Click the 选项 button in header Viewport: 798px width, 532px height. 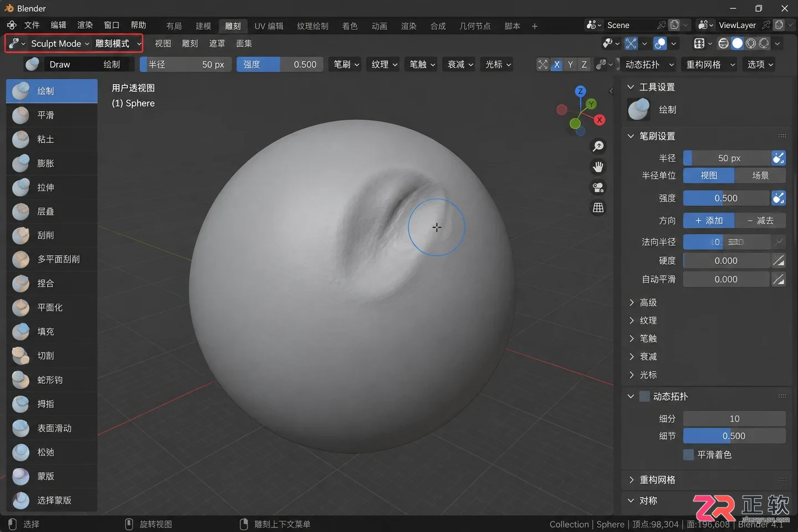pos(760,65)
